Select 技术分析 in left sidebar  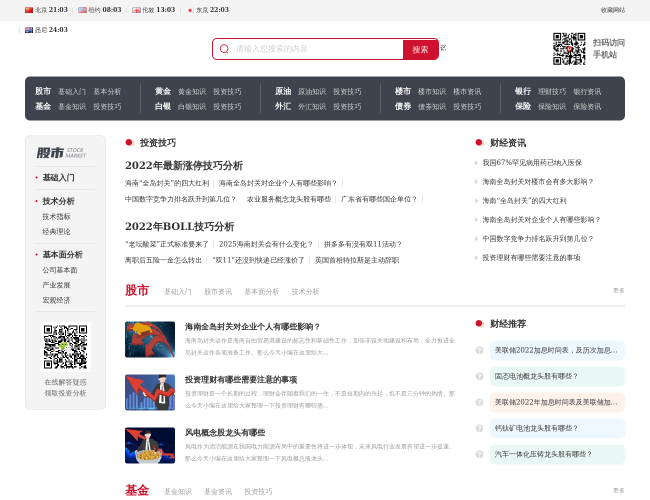[x=58, y=201]
